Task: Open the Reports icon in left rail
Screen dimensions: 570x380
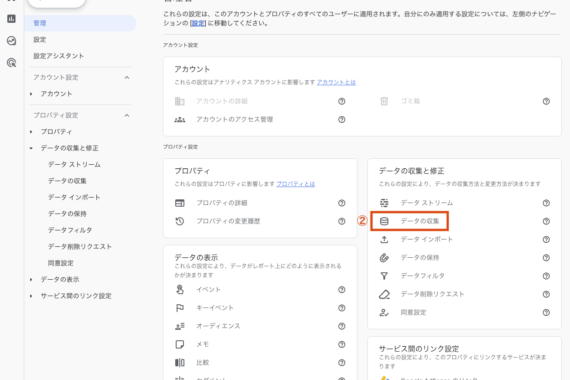Action: click(11, 19)
